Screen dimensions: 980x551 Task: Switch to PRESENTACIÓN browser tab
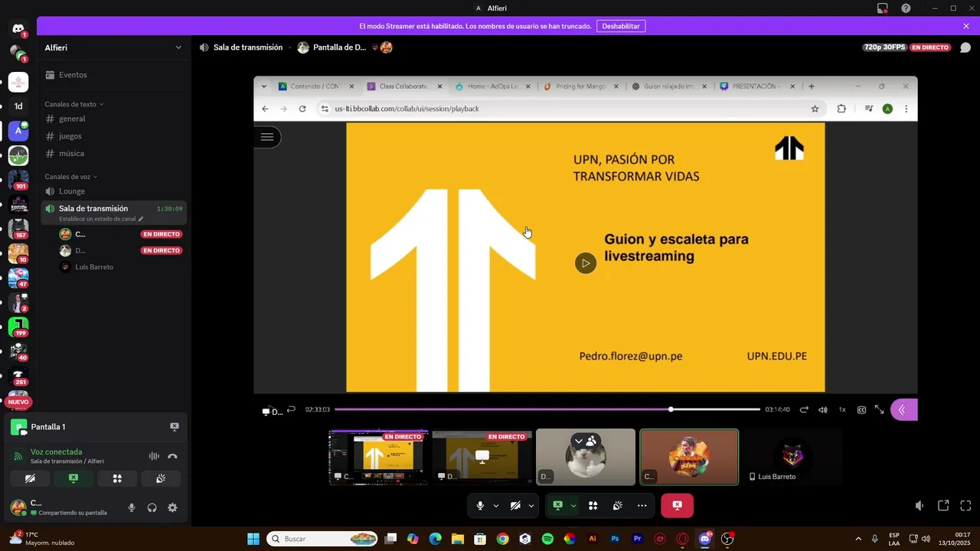[758, 86]
